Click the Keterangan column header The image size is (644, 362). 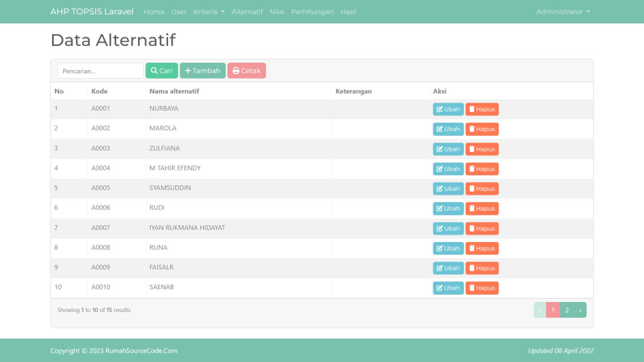coord(353,91)
